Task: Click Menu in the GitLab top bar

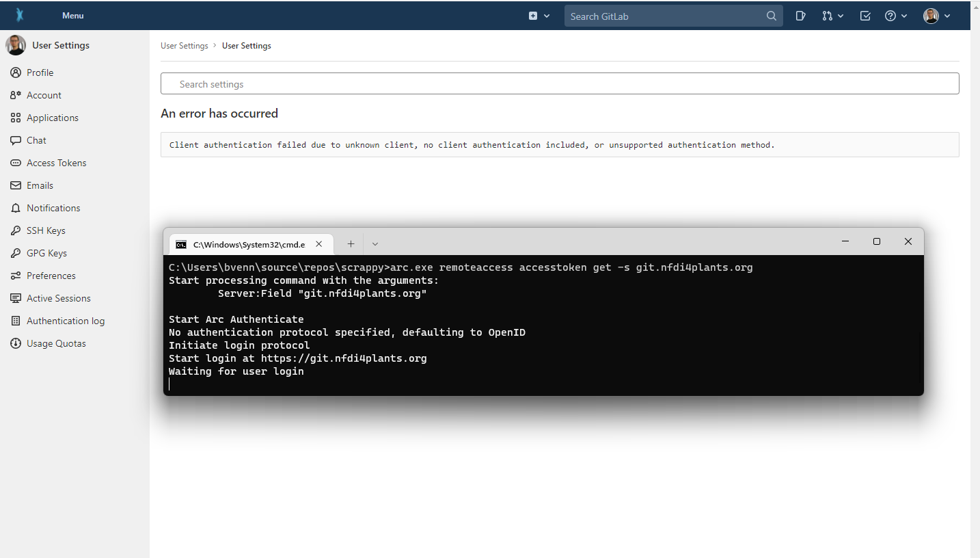Action: click(x=72, y=15)
